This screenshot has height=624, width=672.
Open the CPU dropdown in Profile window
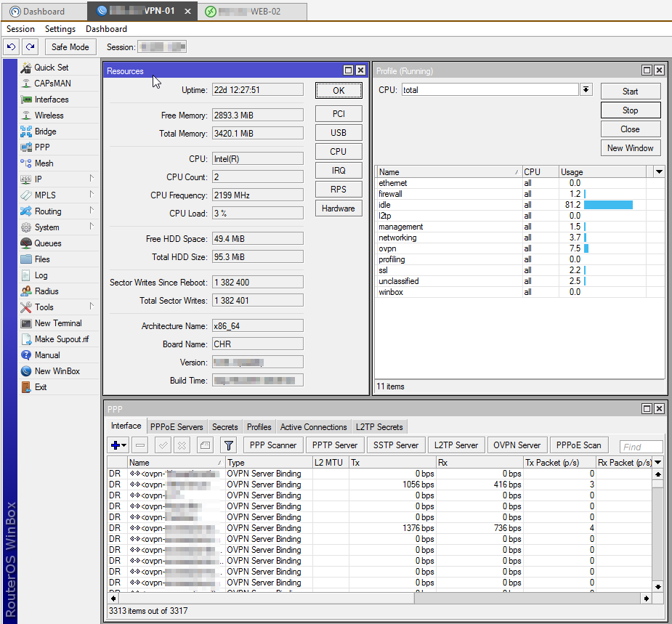pos(586,89)
